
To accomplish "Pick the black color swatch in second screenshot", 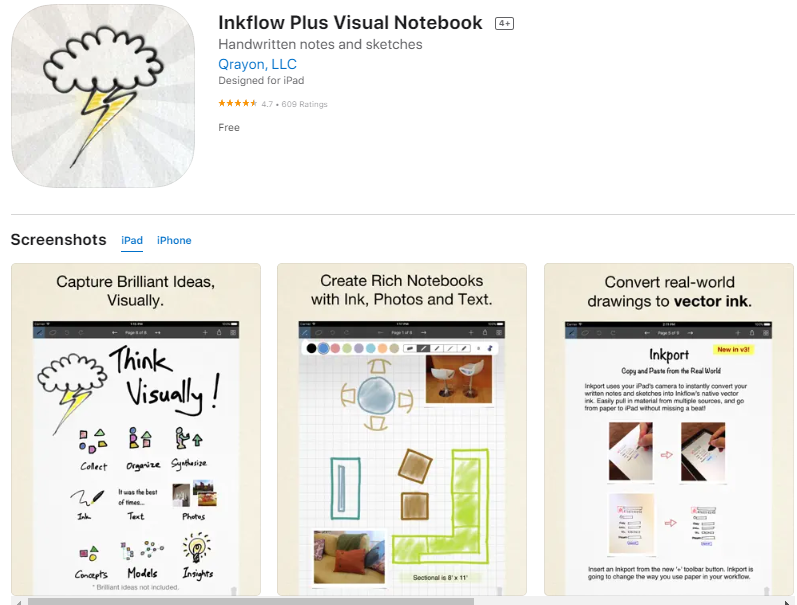I will point(311,348).
